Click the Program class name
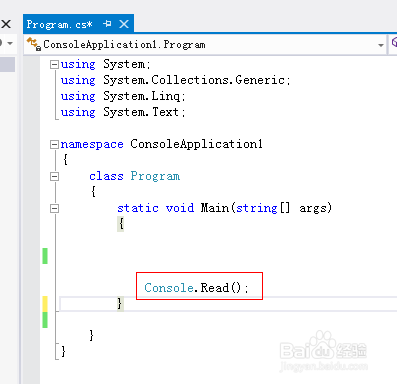The image size is (397, 384). coord(155,176)
